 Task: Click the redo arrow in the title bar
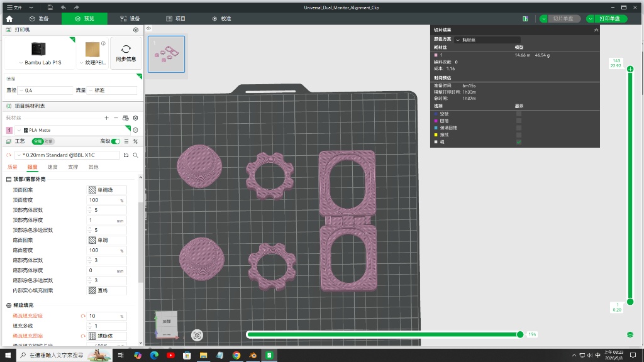[76, 8]
